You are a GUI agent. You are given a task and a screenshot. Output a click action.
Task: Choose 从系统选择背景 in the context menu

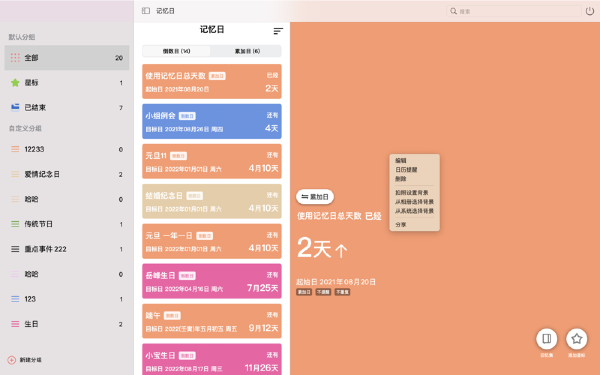point(414,211)
